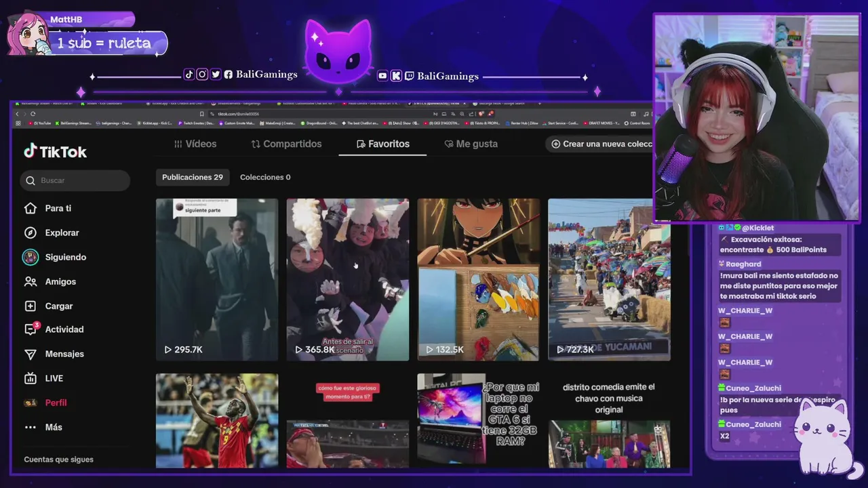Click the 'Cuentas que sigues' heading
This screenshot has width=868, height=488.
pos(58,460)
